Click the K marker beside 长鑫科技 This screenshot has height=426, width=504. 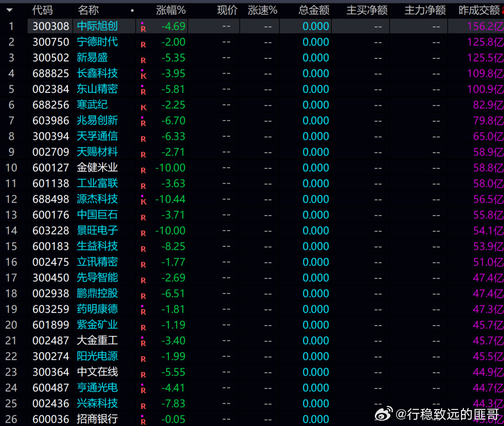click(143, 76)
